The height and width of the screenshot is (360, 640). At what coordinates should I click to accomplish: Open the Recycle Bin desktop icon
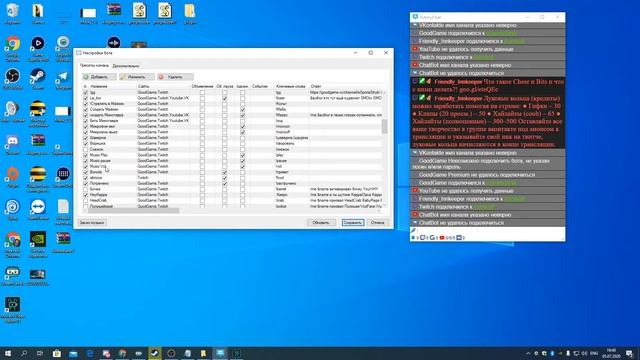[x=13, y=13]
